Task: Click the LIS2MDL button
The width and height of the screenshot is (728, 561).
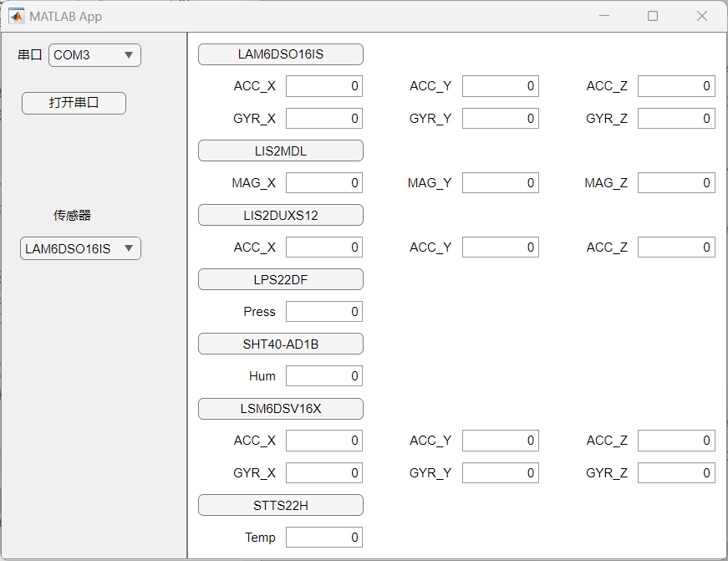Action: [281, 151]
